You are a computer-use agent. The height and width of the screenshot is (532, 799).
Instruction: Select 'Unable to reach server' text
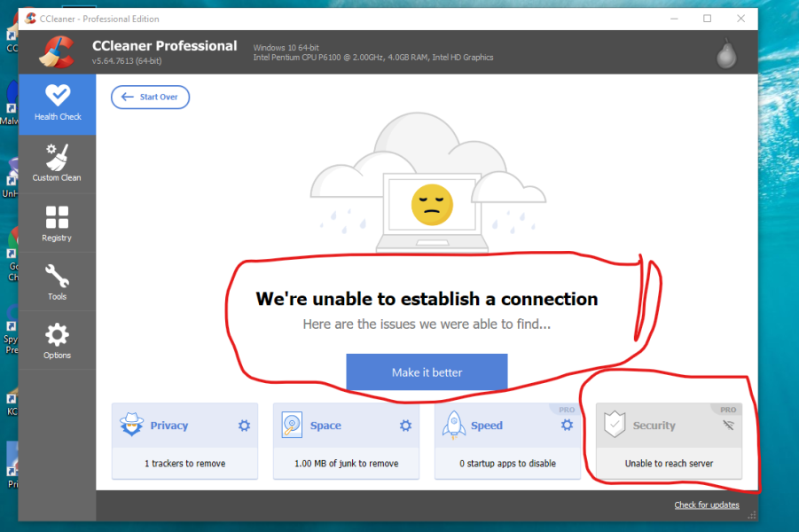[x=669, y=463]
